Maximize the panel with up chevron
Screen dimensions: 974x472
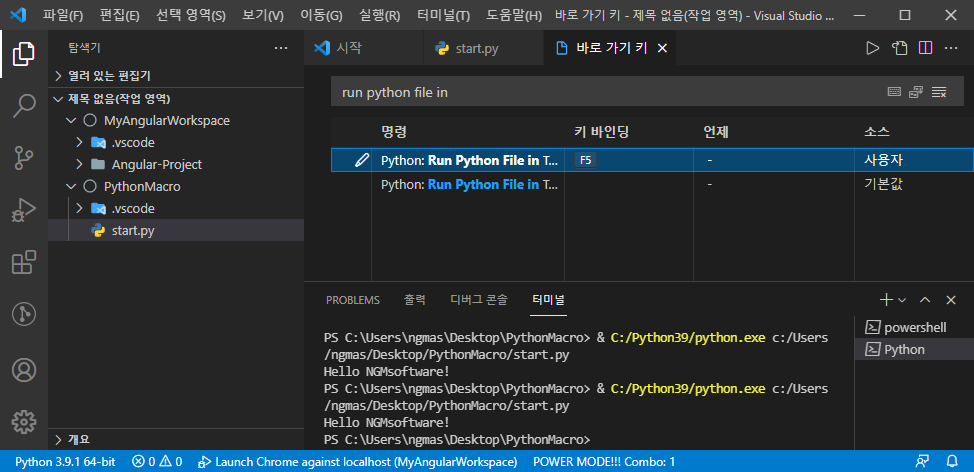point(925,300)
